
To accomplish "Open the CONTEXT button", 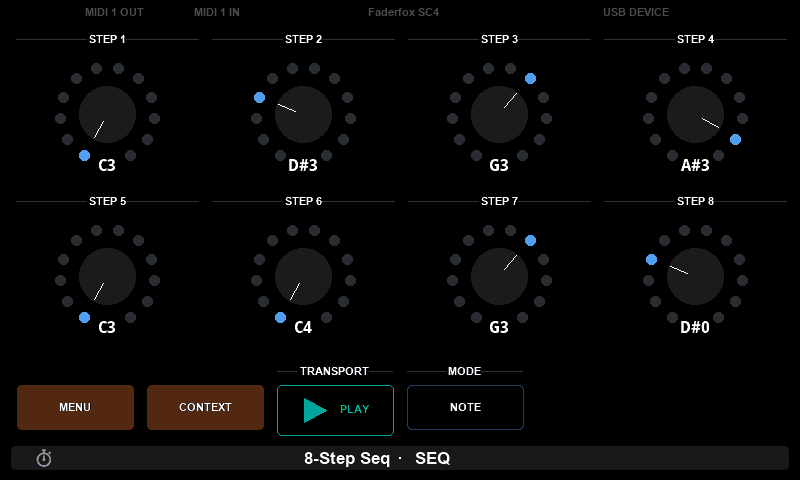I will tap(205, 408).
